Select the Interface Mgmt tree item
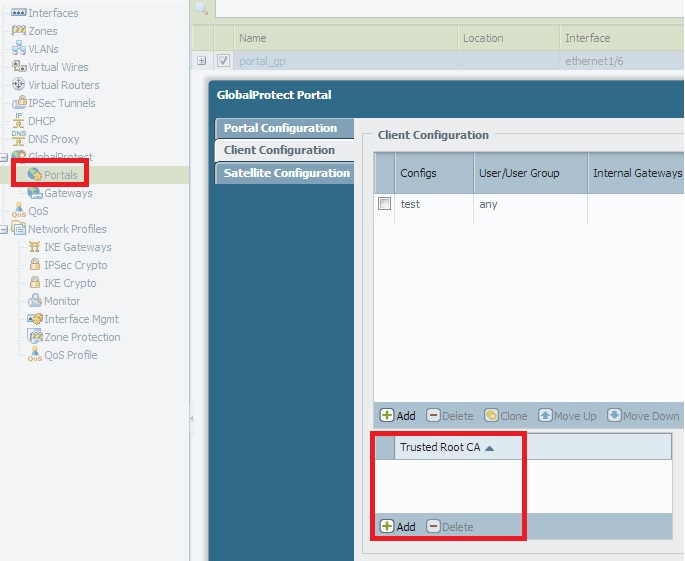The width and height of the screenshot is (685, 561). 81,319
